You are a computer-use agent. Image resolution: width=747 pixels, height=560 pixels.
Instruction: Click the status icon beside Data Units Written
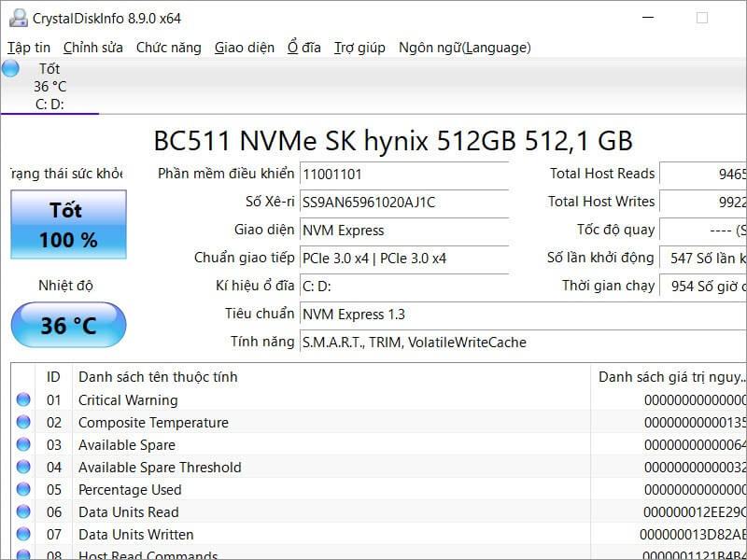(23, 535)
